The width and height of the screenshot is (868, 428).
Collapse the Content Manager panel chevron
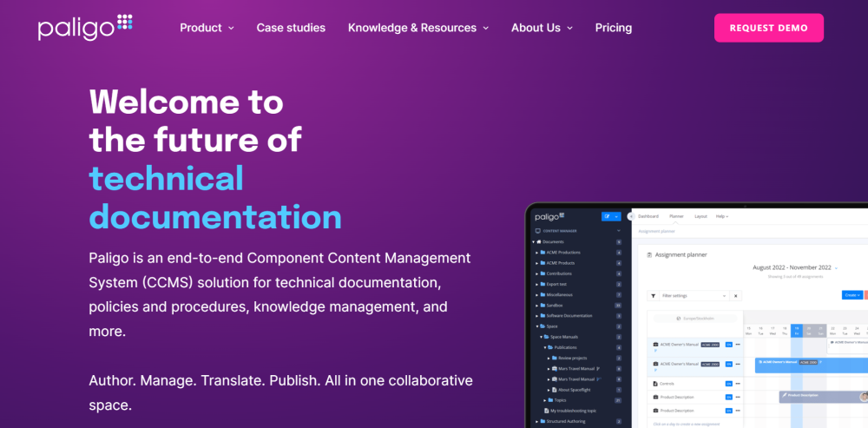618,231
